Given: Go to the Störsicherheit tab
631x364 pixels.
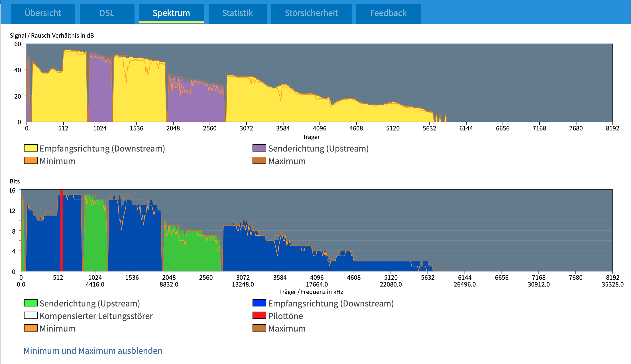Looking at the screenshot, I should tap(311, 13).
